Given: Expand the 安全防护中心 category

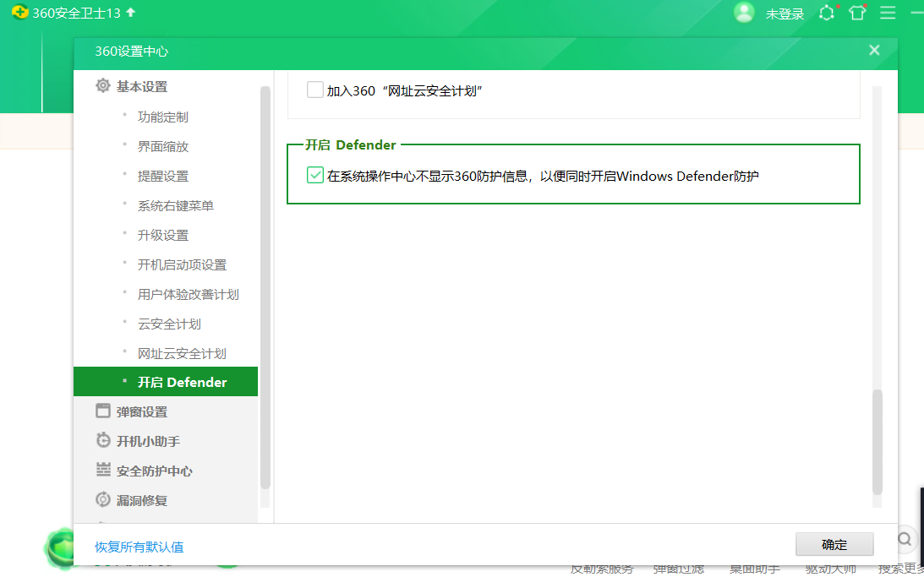Looking at the screenshot, I should pos(155,471).
